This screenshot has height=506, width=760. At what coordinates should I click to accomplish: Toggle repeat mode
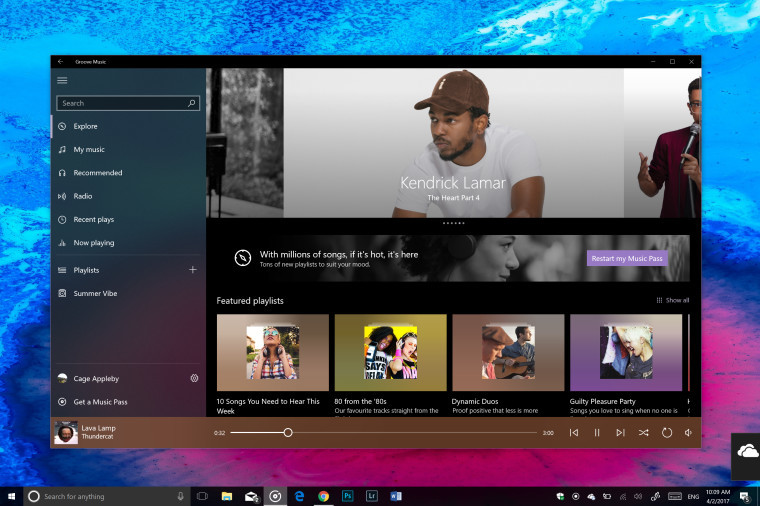(666, 433)
